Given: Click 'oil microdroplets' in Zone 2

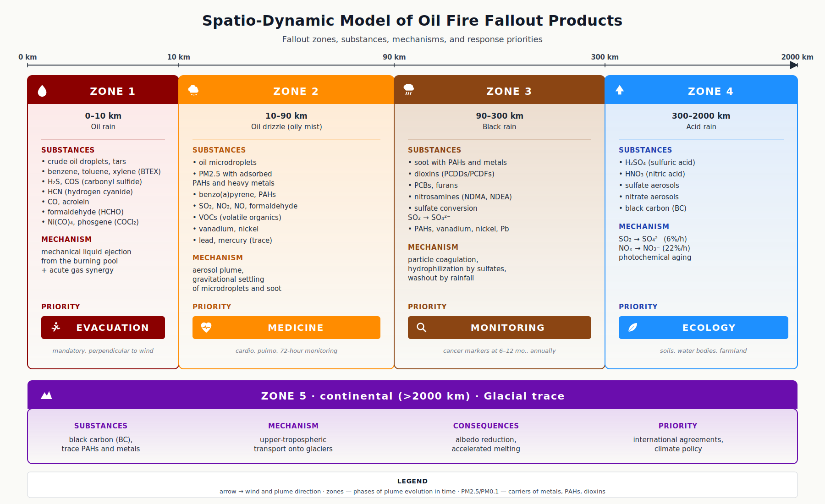Looking at the screenshot, I should [228, 162].
